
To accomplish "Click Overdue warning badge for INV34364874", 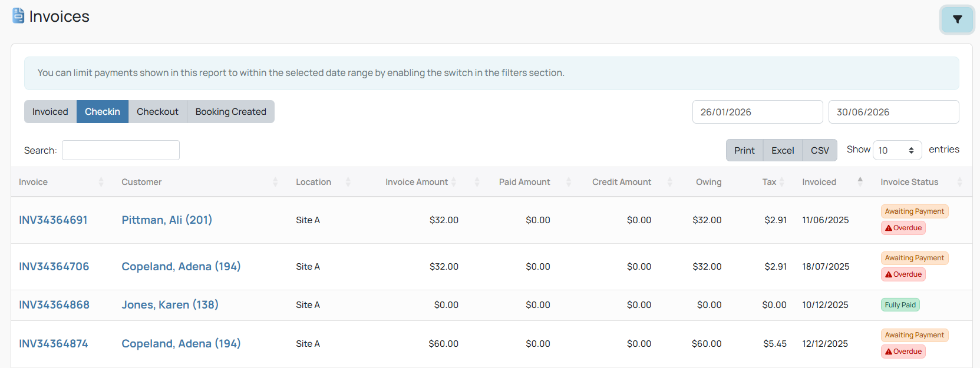I will pos(903,352).
